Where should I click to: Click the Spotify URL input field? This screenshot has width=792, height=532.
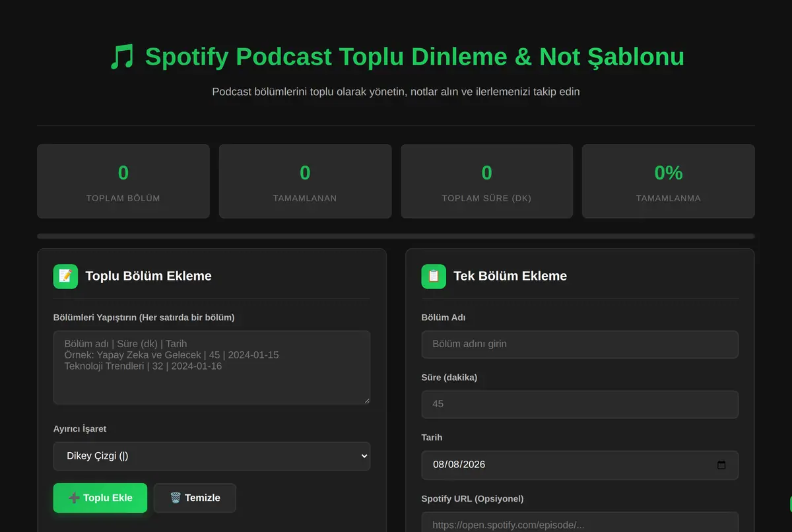click(579, 522)
